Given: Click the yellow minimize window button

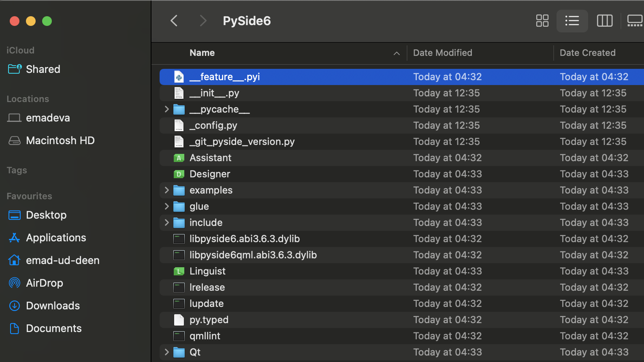Looking at the screenshot, I should pos(31,21).
